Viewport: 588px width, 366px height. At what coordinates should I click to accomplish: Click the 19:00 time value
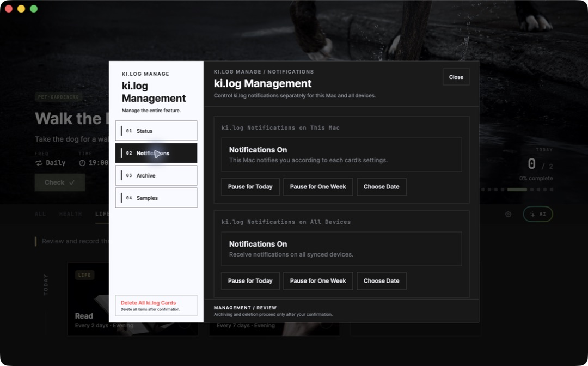pos(98,163)
